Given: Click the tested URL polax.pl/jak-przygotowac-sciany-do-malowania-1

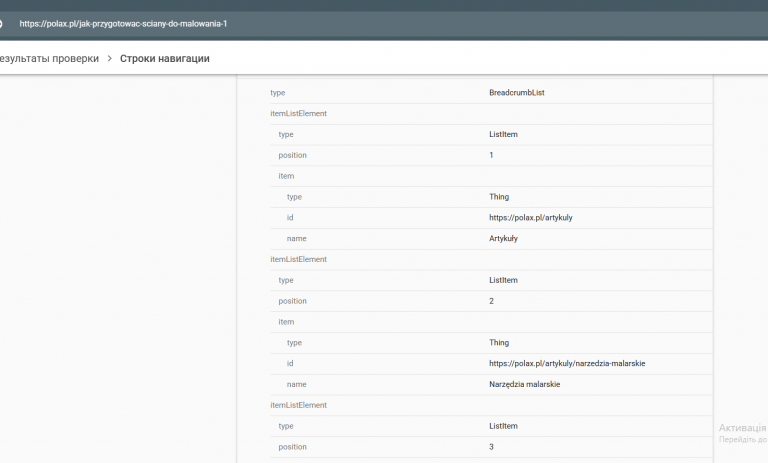Looking at the screenshot, I should coord(123,24).
